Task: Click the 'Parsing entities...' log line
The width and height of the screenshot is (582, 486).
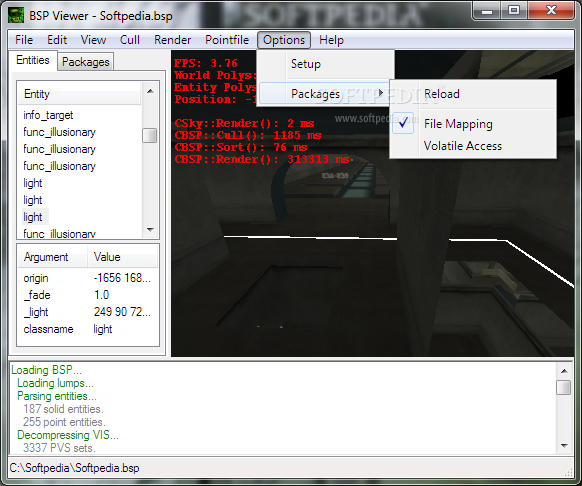Action: [57, 396]
